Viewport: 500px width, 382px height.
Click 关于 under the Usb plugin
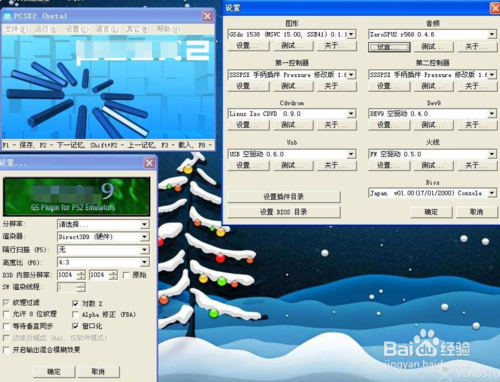click(336, 165)
